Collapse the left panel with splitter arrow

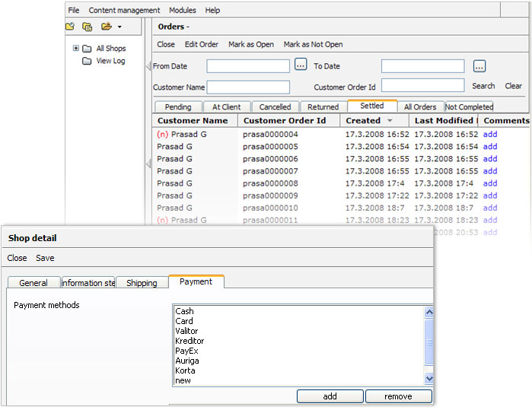click(148, 67)
